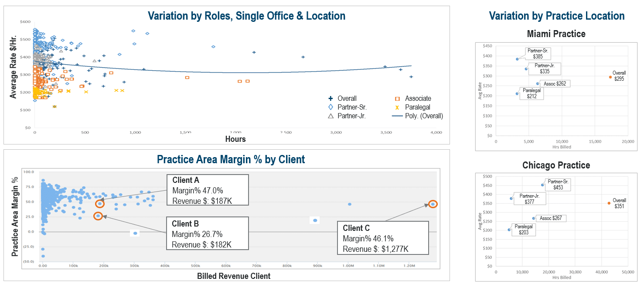644x285 pixels.
Task: Select the data point at 1.00M revenue
Action: click(x=350, y=204)
